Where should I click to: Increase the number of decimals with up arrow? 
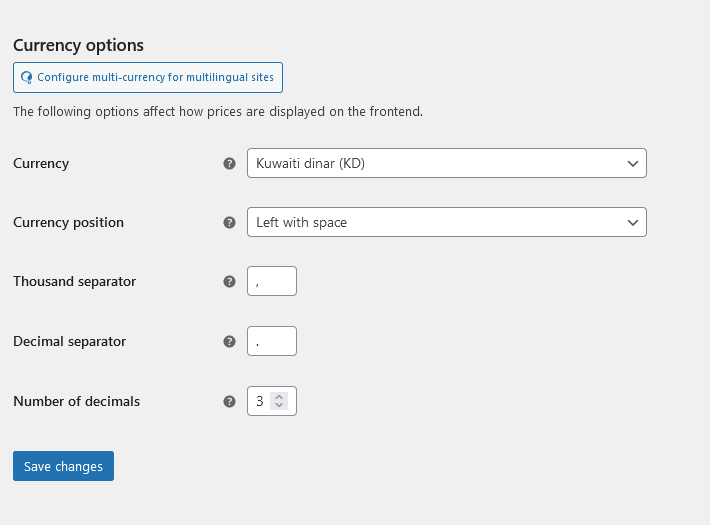(279, 396)
